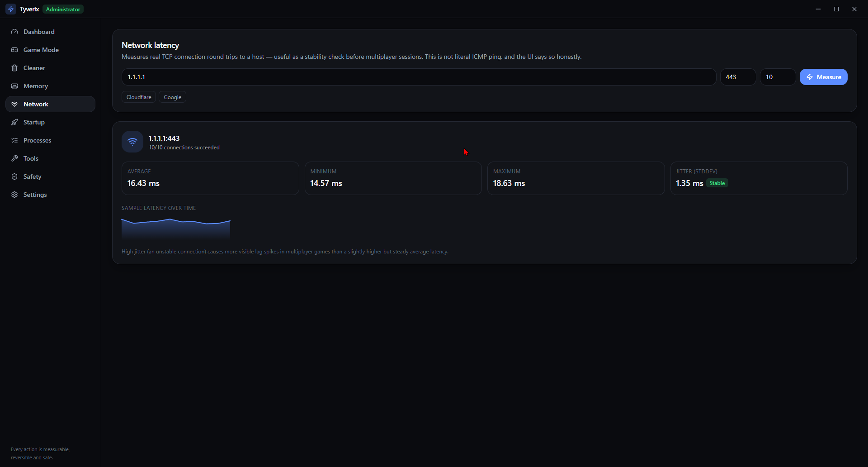Click the host address field containing 1.1.1.1
Screen dimensions: 868x467
click(x=419, y=77)
